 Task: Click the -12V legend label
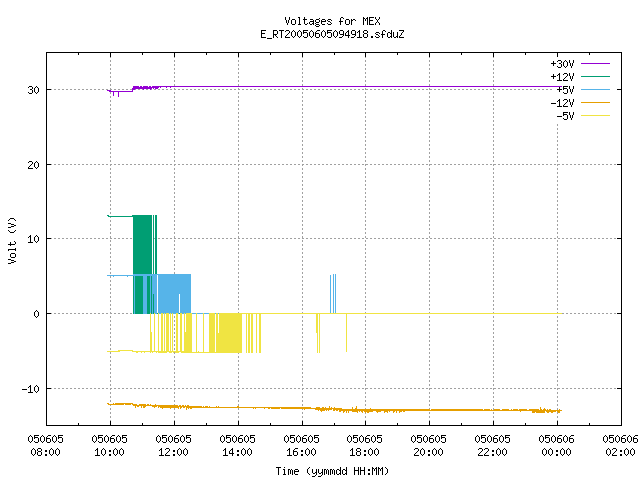coord(562,103)
